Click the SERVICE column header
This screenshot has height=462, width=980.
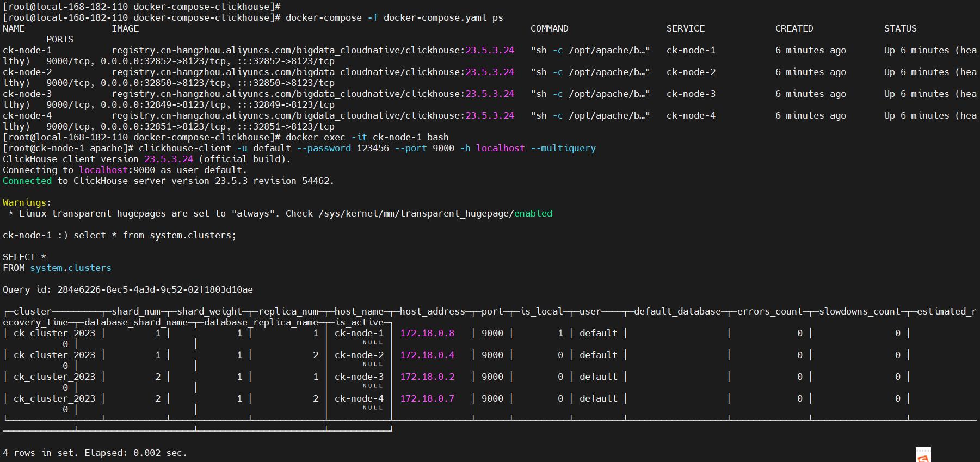tap(686, 28)
